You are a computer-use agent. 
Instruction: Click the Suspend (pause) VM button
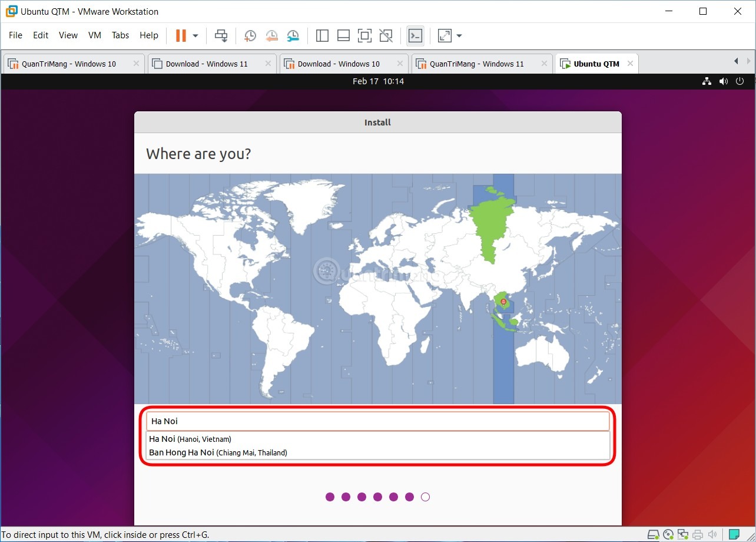tap(181, 35)
